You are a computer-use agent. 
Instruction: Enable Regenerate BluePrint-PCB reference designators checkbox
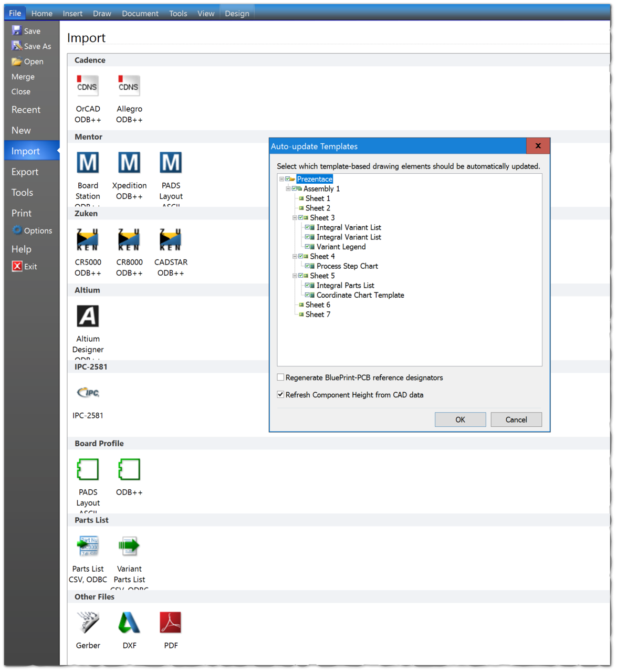(281, 377)
